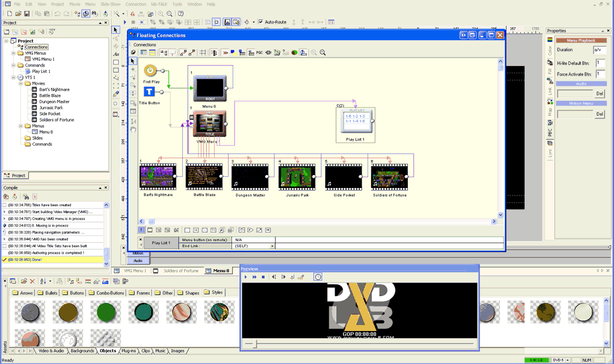Select the hand pan tool in Connections window
This screenshot has width=614, height=364.
pyautogui.click(x=133, y=130)
